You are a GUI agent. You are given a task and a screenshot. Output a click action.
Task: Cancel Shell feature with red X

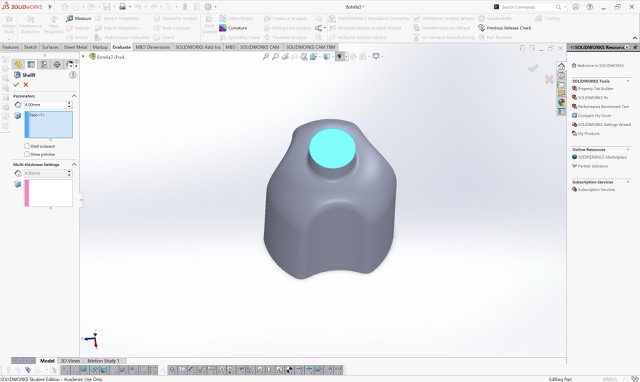coord(26,84)
